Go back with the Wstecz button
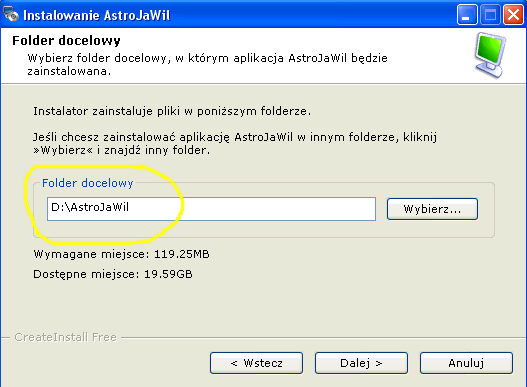The image size is (527, 387). 256,363
